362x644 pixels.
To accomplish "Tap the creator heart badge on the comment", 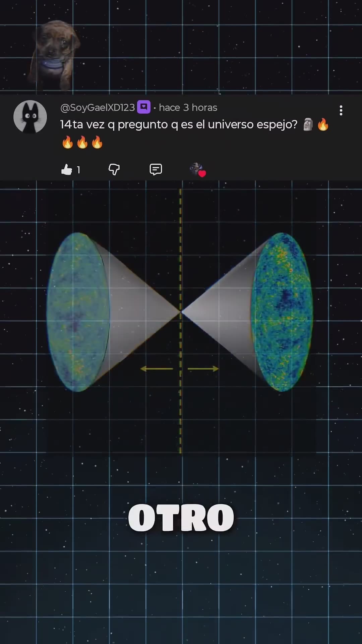I will [198, 170].
